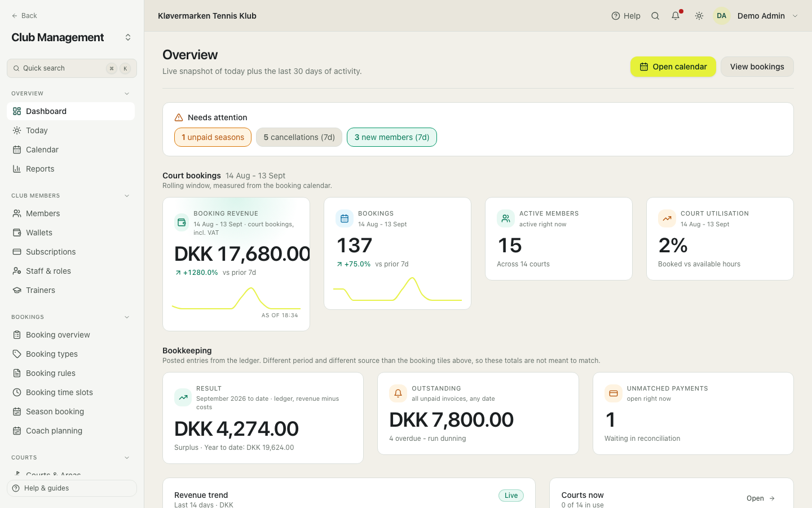Collapse the Bookings sidebar section
The height and width of the screenshot is (508, 812).
coord(127,317)
